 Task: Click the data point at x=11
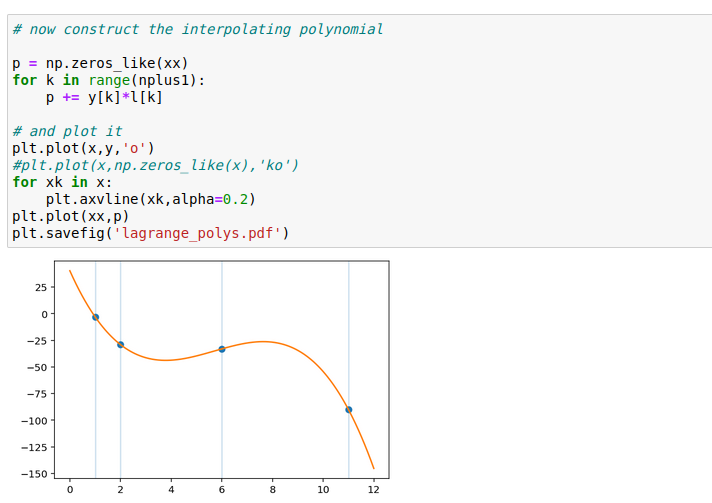coord(349,409)
